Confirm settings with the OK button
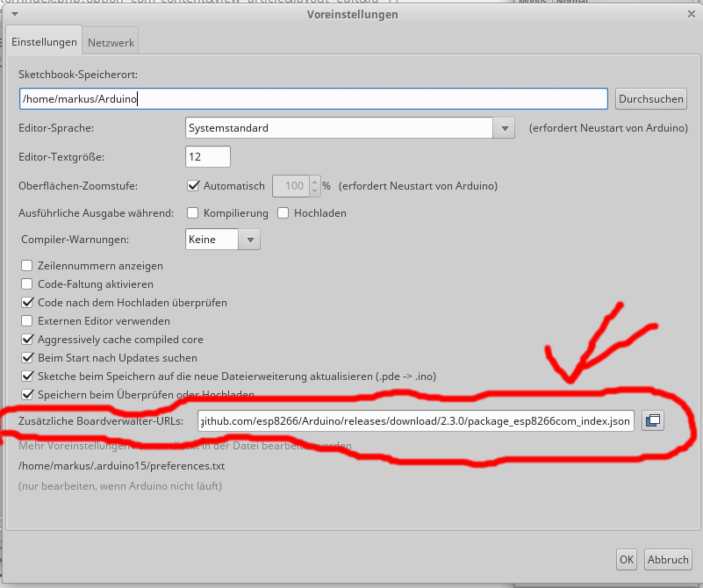The height and width of the screenshot is (588, 703). (627, 559)
